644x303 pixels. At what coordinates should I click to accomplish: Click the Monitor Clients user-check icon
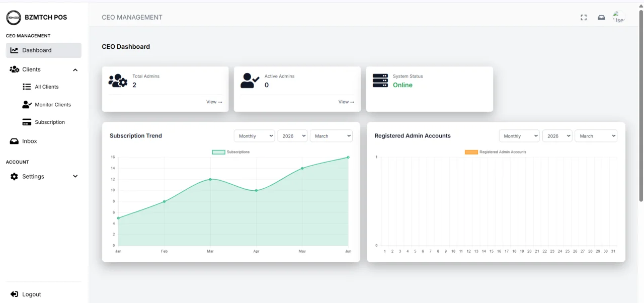click(x=27, y=105)
